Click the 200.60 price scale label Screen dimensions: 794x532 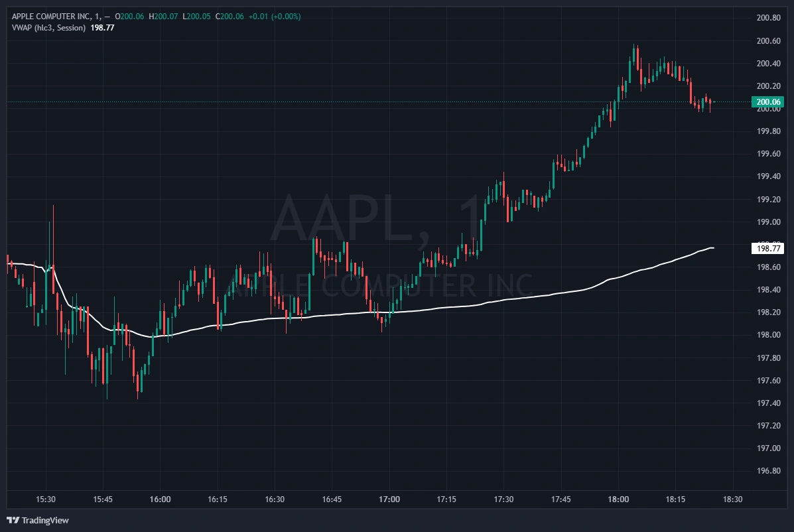(768, 41)
